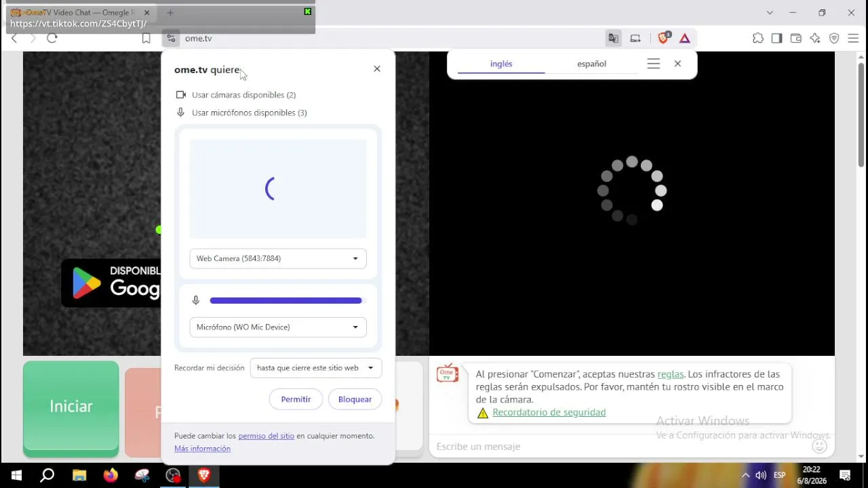Click the camera preview area in prompt
The height and width of the screenshot is (488, 868).
278,189
